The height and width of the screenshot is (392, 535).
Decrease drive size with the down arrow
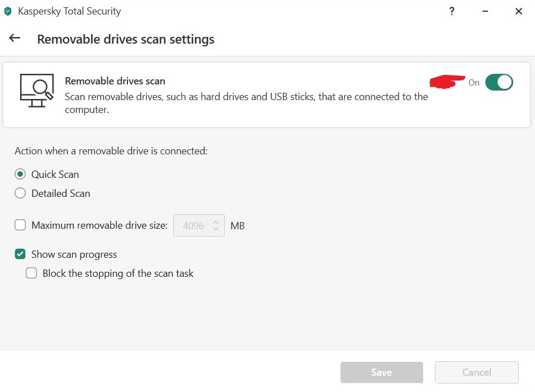(x=216, y=229)
